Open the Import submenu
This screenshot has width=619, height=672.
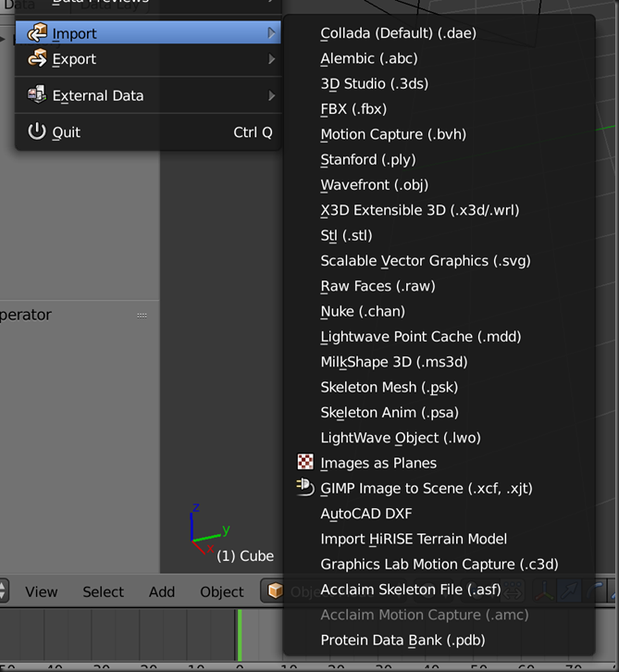(148, 33)
